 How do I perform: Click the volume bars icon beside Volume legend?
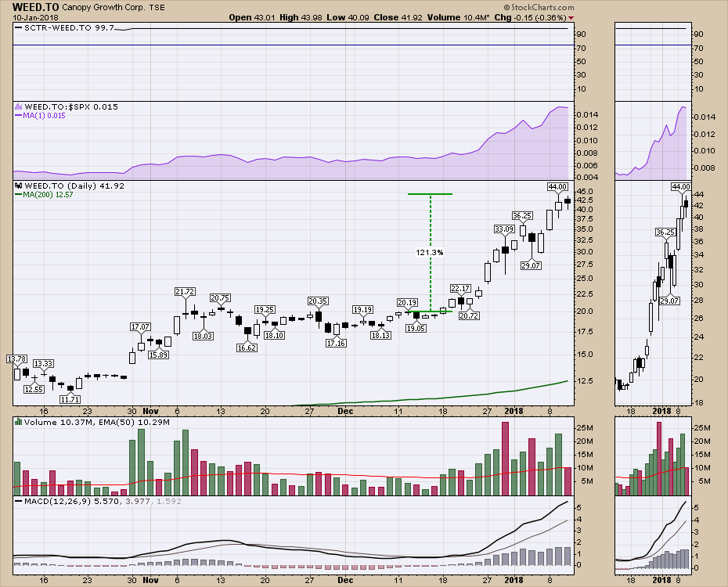(x=18, y=422)
